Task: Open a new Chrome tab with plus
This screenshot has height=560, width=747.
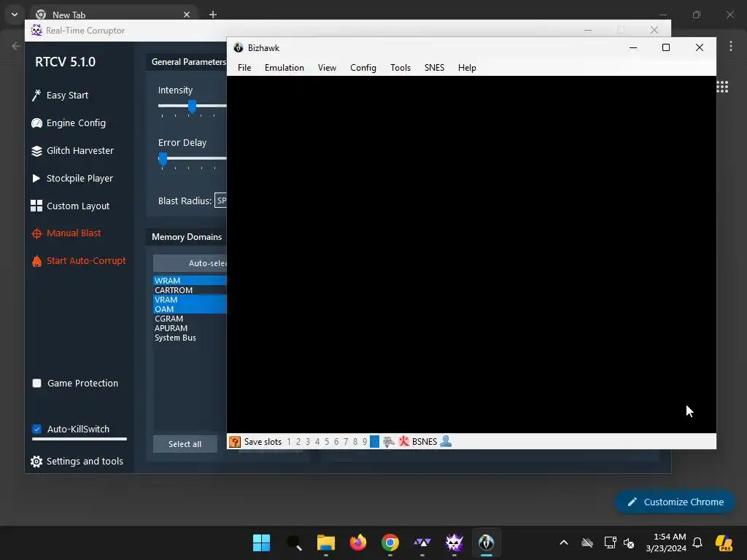Action: pyautogui.click(x=213, y=15)
